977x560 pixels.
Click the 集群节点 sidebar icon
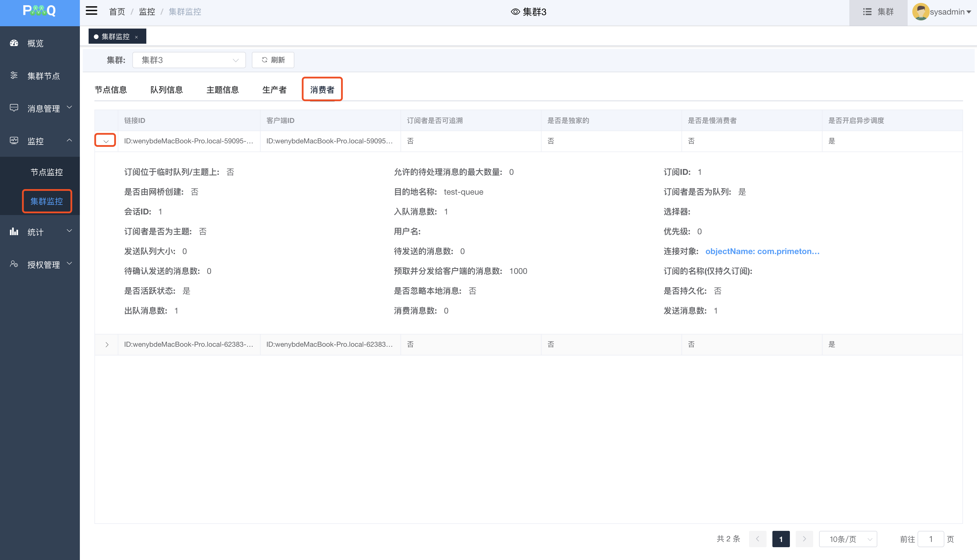point(14,75)
